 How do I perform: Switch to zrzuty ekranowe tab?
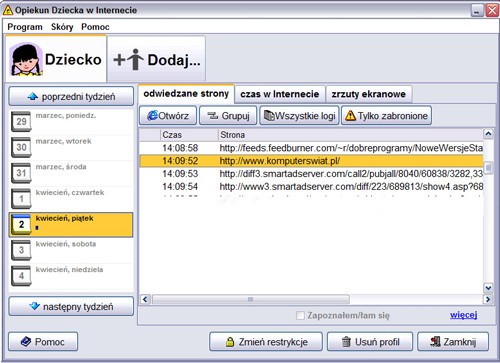(x=369, y=94)
